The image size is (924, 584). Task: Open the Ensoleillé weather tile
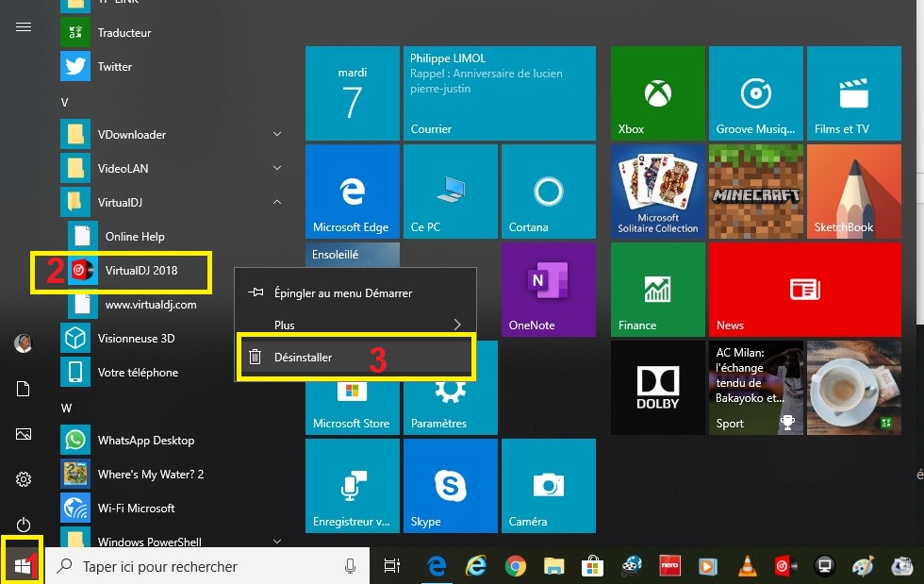353,254
